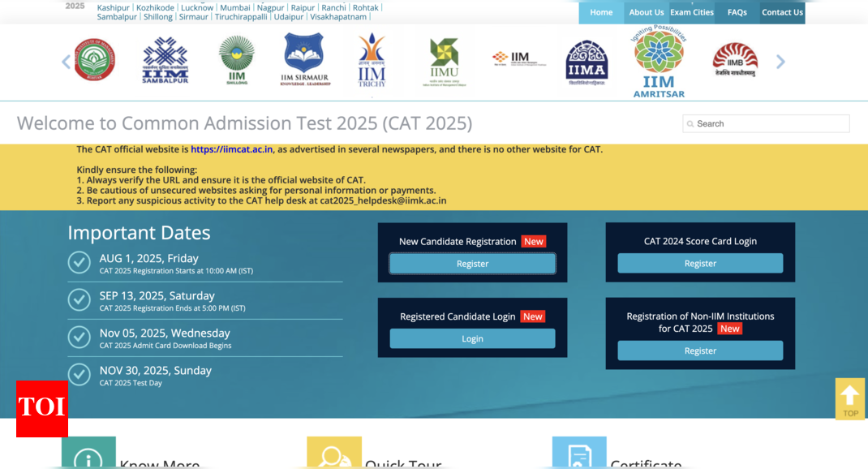Viewport: 868px width, 469px height.
Task: Open the Contact Us menu item
Action: pyautogui.click(x=782, y=12)
